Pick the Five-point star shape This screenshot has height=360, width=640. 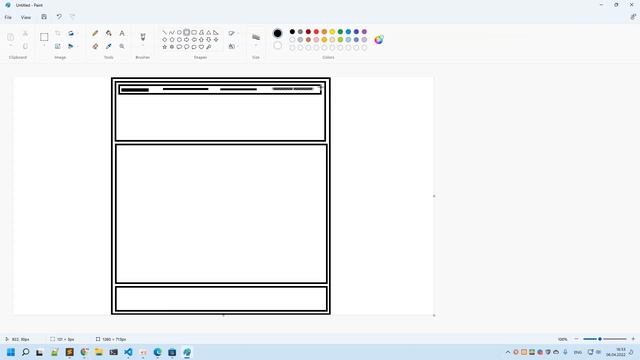pyautogui.click(x=164, y=47)
